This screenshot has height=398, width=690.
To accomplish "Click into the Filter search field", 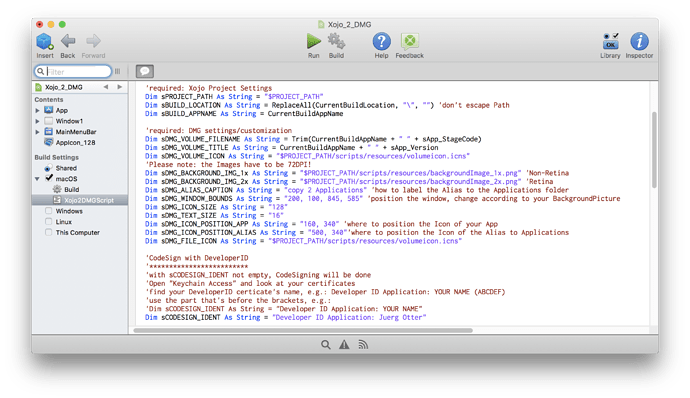I will (x=73, y=71).
